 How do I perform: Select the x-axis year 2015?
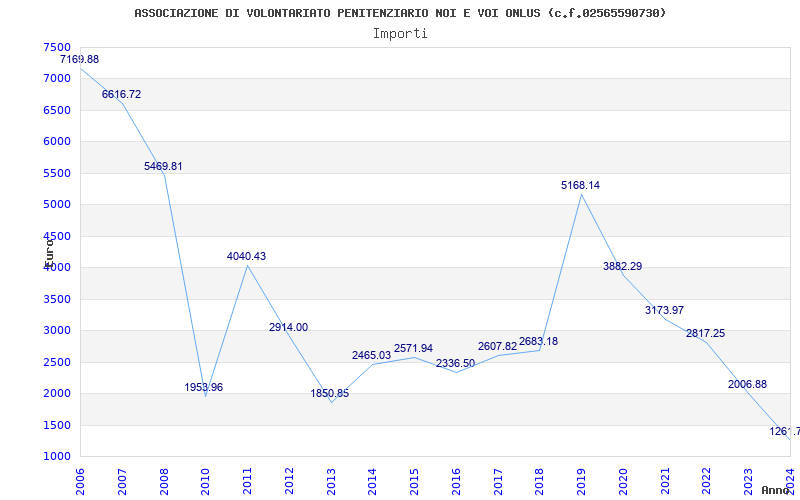[414, 482]
